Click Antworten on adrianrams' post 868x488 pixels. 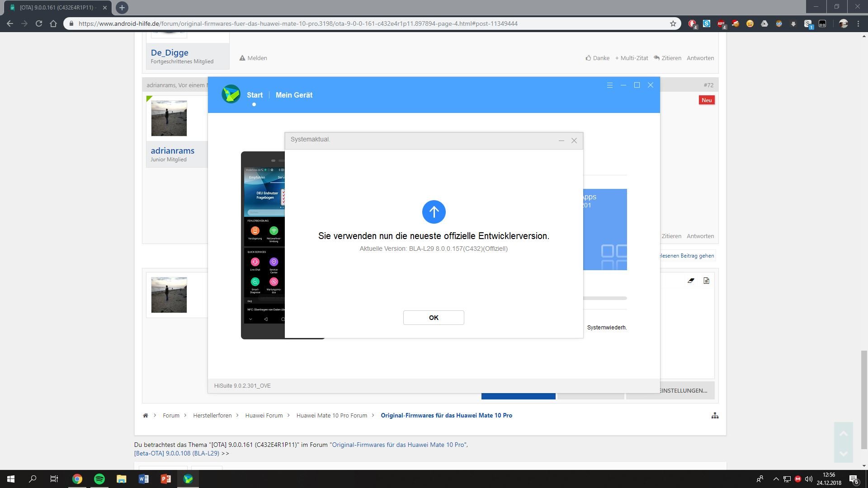coord(700,236)
